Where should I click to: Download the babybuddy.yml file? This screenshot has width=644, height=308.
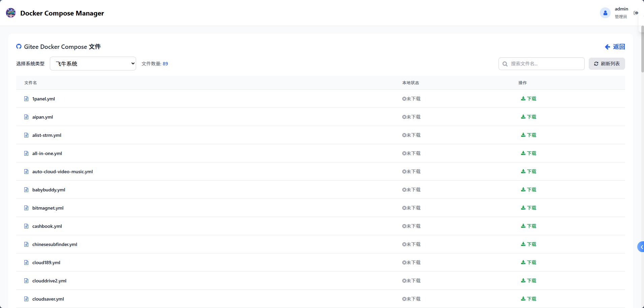point(528,190)
